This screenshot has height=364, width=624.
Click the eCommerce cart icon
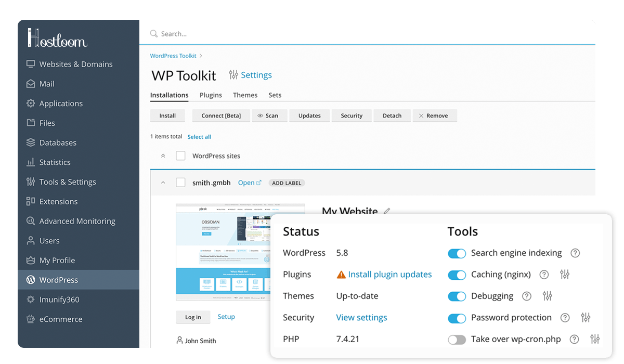coord(31,319)
